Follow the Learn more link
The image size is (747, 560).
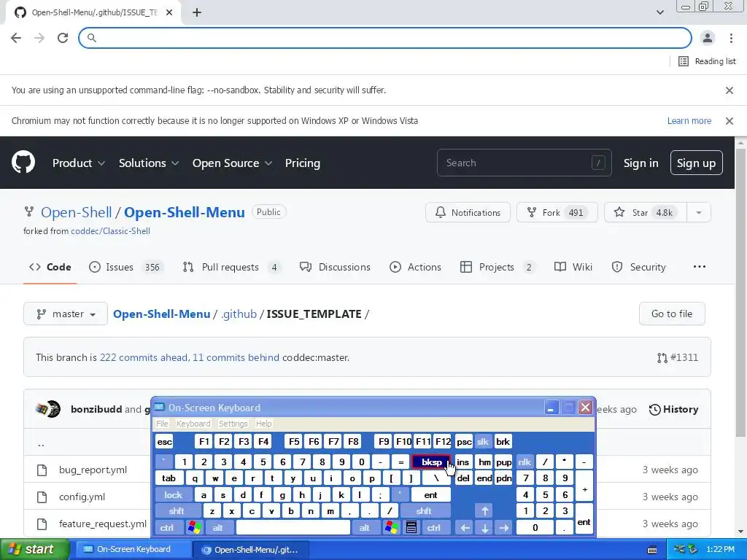point(689,121)
